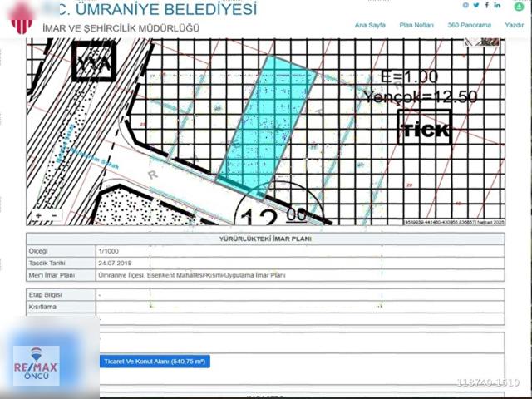Click the Tasdik Tarihi row label

coord(47,264)
